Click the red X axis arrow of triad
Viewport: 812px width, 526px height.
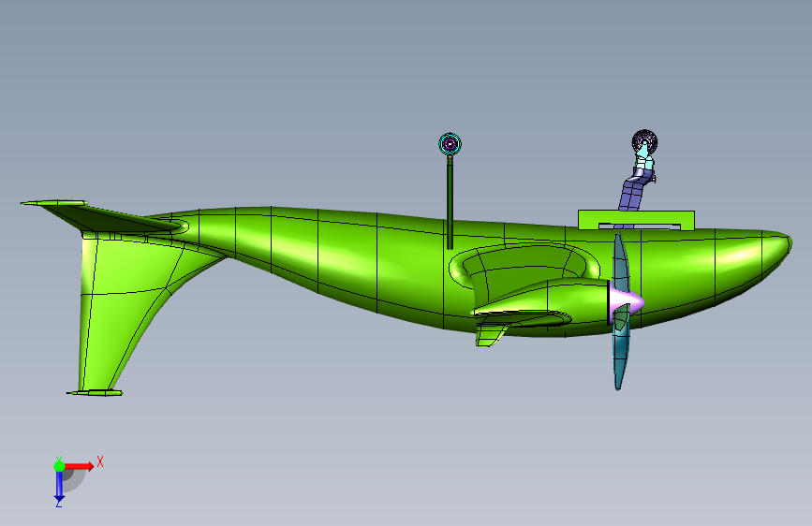point(79,466)
